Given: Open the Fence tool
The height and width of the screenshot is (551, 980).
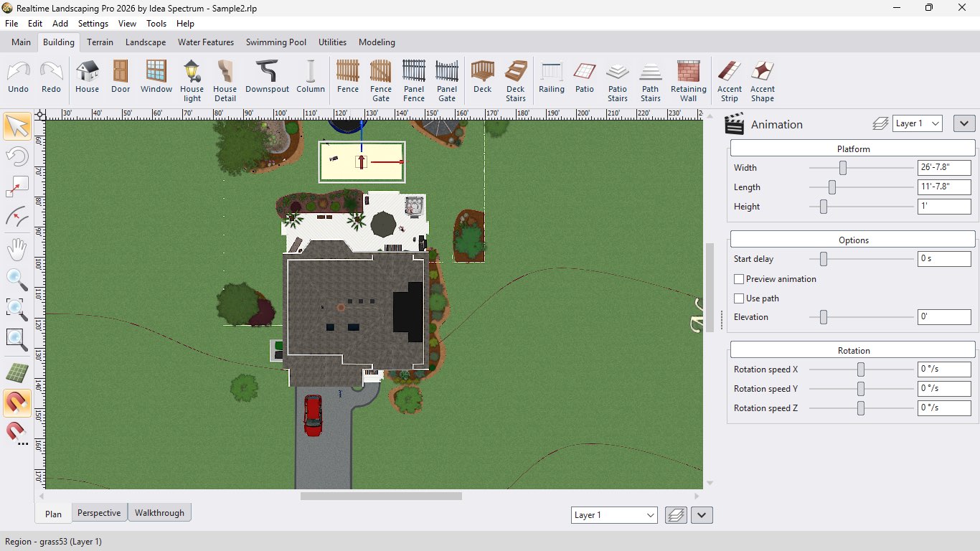Looking at the screenshot, I should point(347,77).
